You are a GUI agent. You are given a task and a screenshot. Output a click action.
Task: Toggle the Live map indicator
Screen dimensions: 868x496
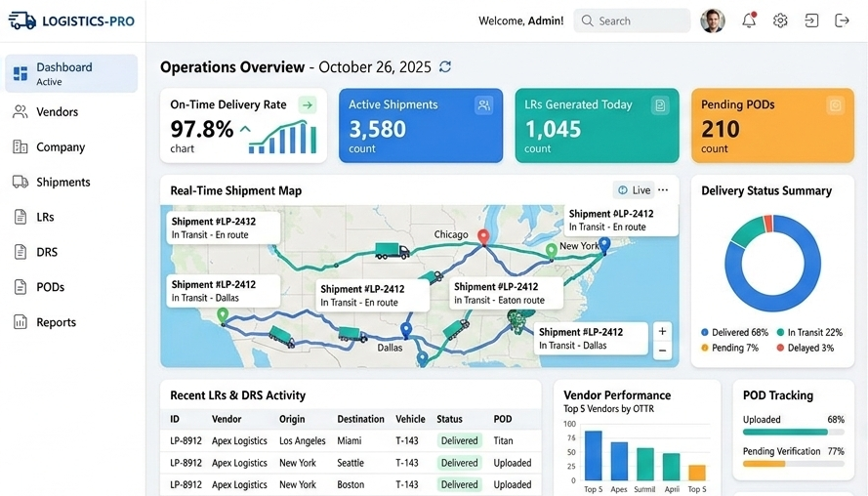pos(634,190)
